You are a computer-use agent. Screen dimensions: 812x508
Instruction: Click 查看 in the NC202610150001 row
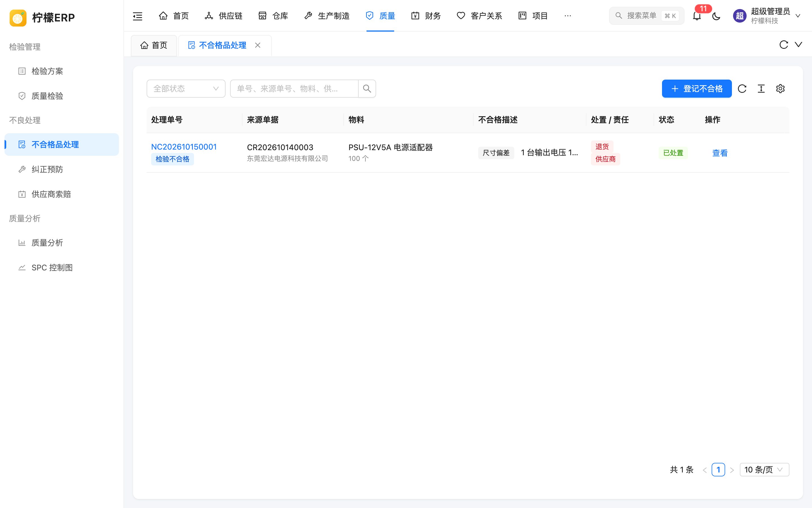pyautogui.click(x=720, y=153)
